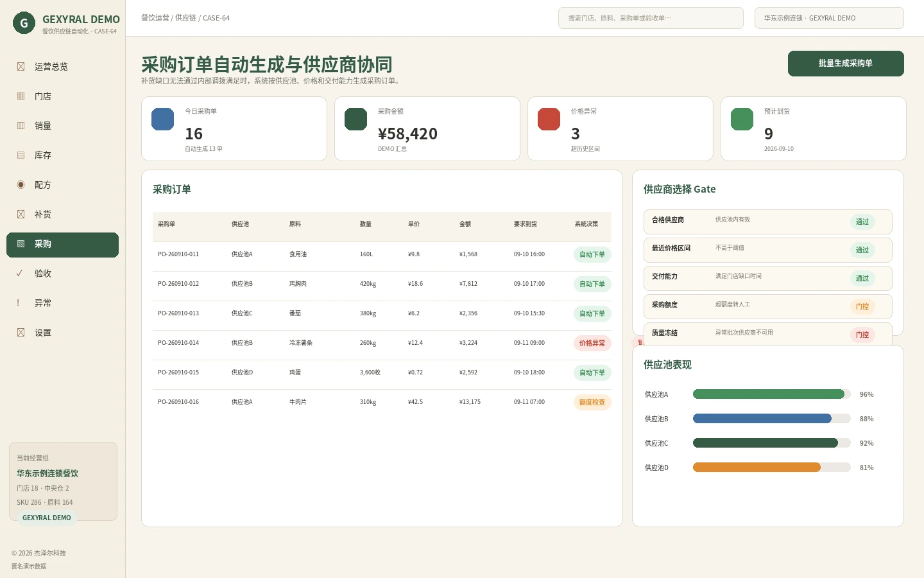
Task: Click the 华东示例连锁餐饮 group name
Action: click(x=47, y=473)
